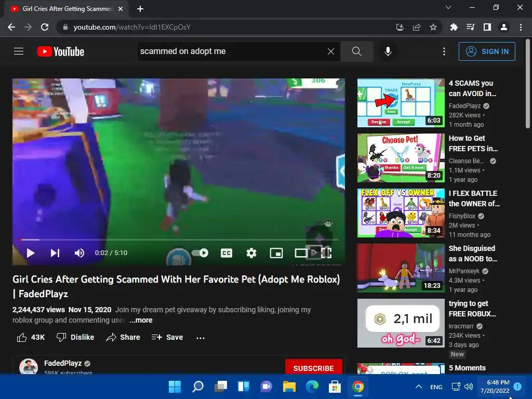Open the Chrome extensions puzzle icon

(x=454, y=27)
